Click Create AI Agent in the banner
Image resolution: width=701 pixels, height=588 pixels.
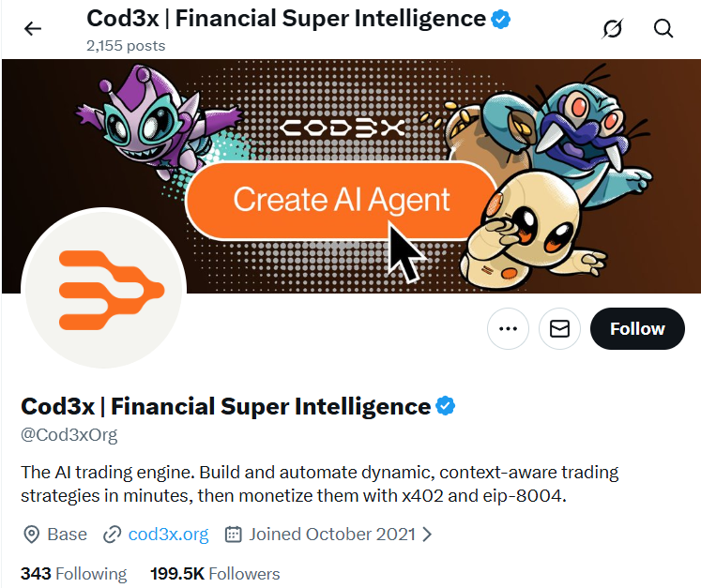(x=342, y=200)
